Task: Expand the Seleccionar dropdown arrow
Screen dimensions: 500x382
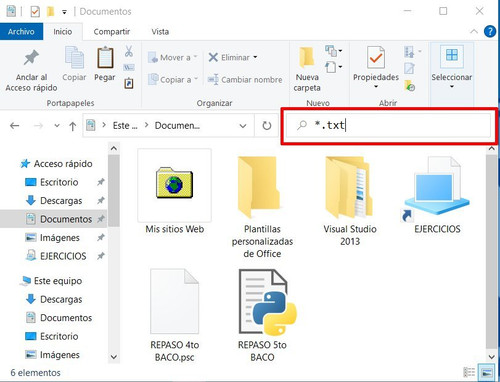Action: pyautogui.click(x=452, y=87)
